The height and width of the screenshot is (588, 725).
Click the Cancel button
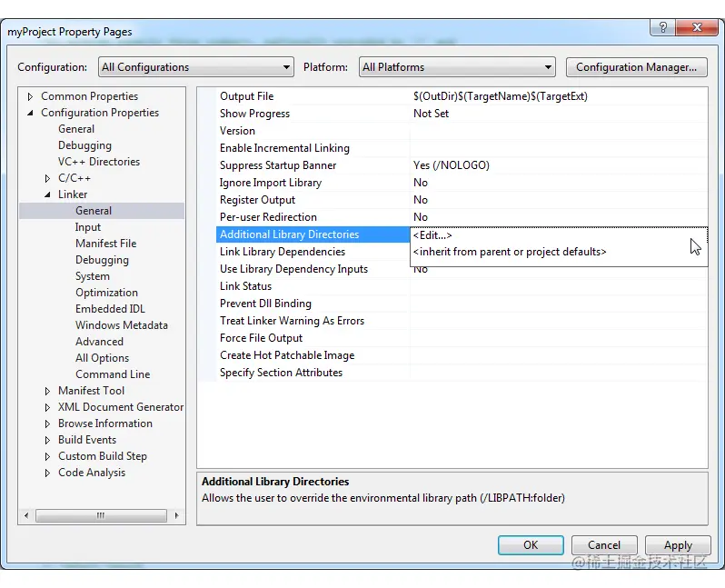tap(604, 545)
